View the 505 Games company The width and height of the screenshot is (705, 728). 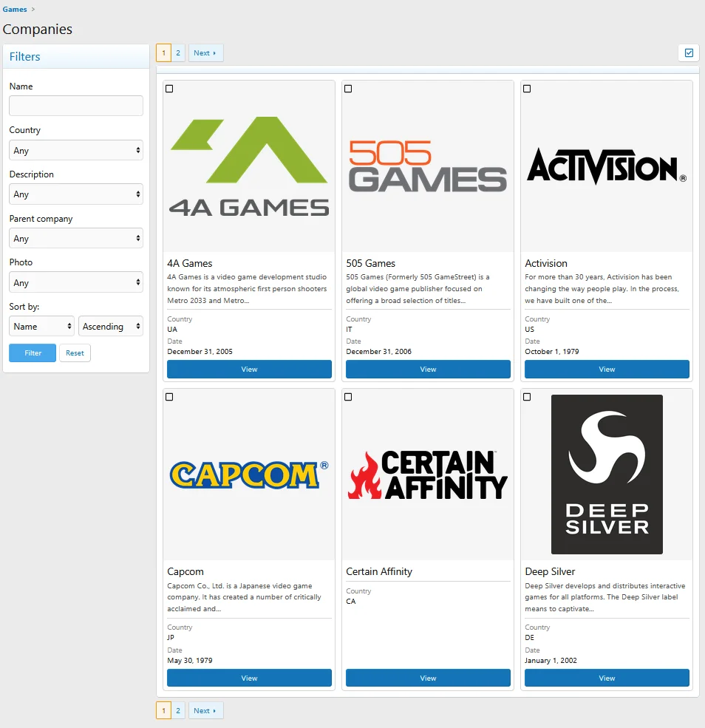point(428,369)
